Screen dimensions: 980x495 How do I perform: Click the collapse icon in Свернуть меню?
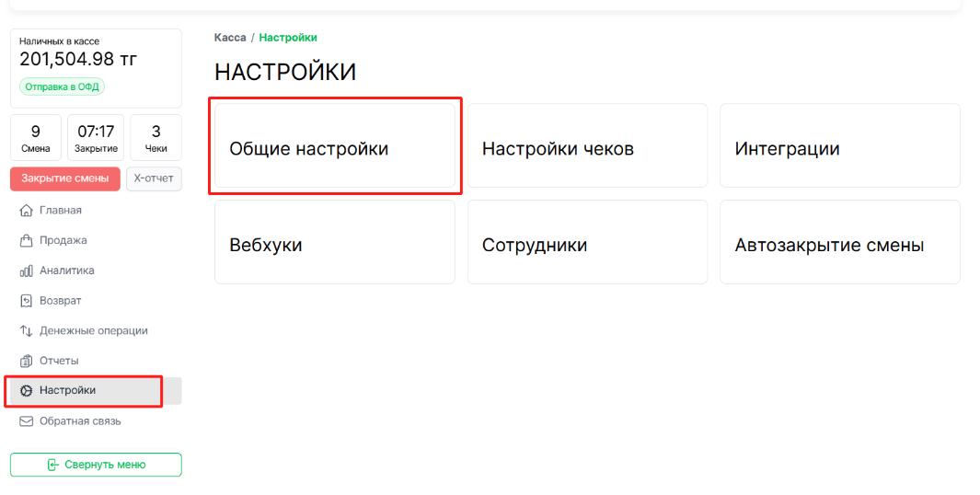point(53,465)
